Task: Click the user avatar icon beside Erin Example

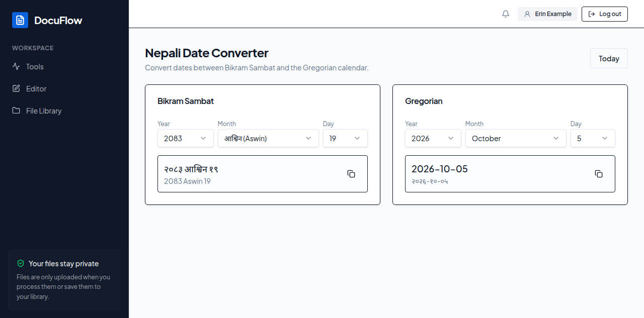Action: [x=527, y=14]
